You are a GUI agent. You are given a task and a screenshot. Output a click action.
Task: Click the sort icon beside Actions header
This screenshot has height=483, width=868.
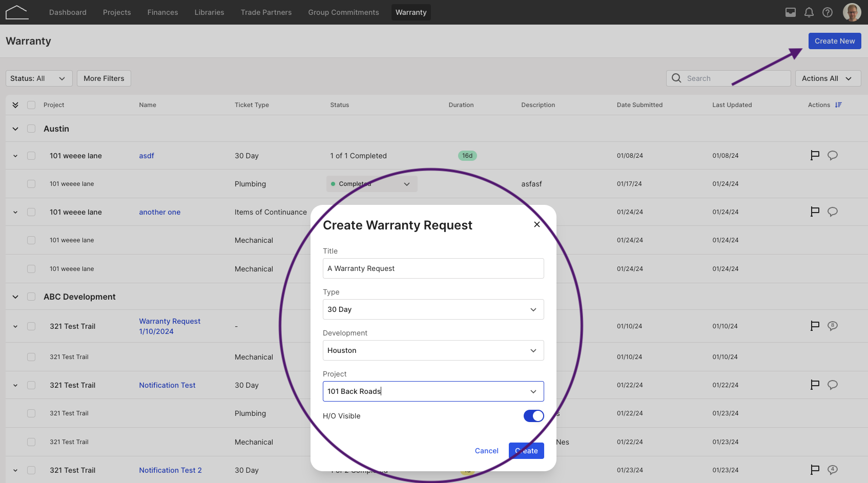pyautogui.click(x=838, y=105)
